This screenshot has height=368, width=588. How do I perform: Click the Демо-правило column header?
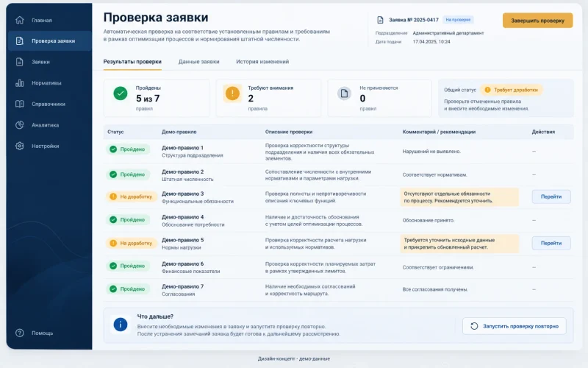point(179,132)
